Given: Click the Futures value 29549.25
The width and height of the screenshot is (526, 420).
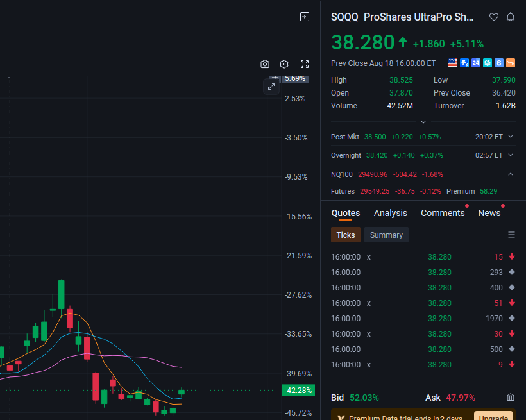Looking at the screenshot, I should [x=375, y=191].
